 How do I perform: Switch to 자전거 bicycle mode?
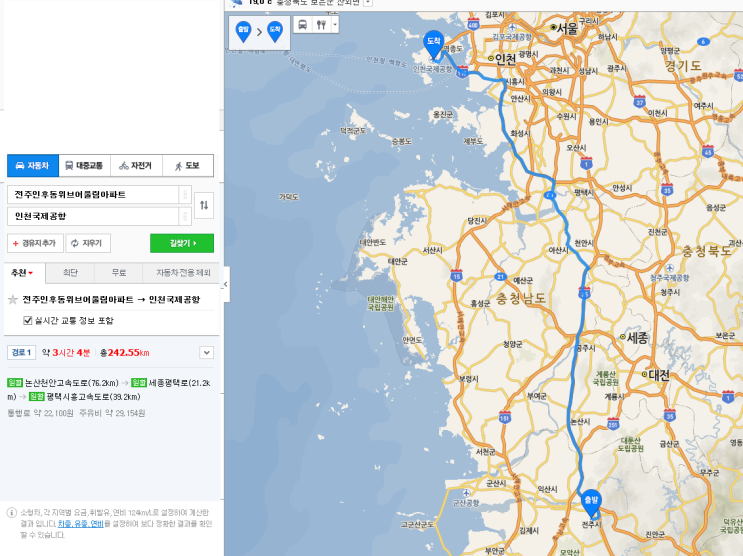click(136, 165)
